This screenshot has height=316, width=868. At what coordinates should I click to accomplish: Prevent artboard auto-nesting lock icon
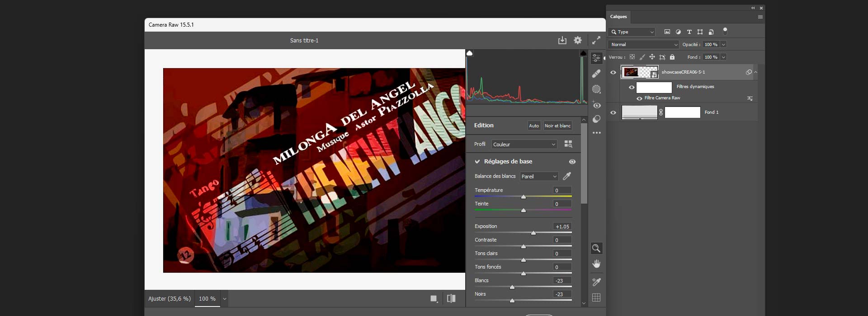pyautogui.click(x=662, y=57)
